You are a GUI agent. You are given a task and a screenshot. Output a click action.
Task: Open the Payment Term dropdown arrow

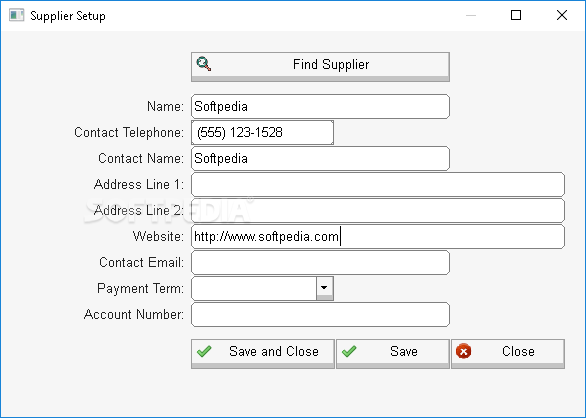click(x=324, y=288)
